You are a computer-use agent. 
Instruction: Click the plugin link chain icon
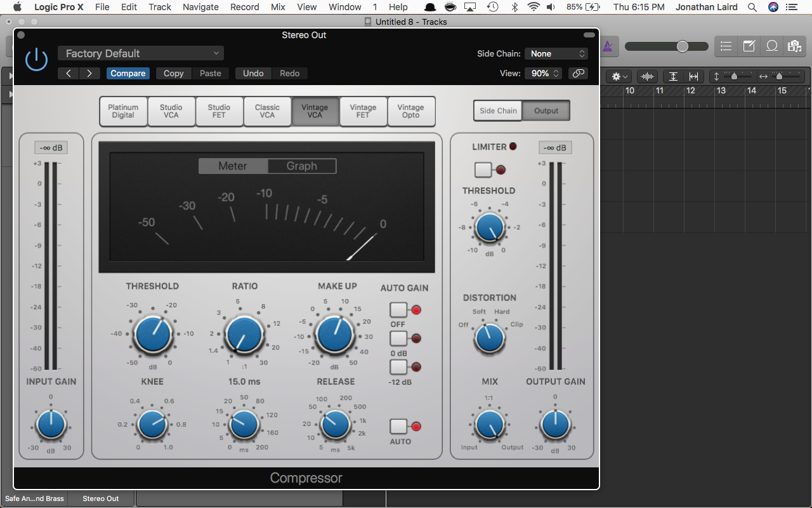click(578, 73)
